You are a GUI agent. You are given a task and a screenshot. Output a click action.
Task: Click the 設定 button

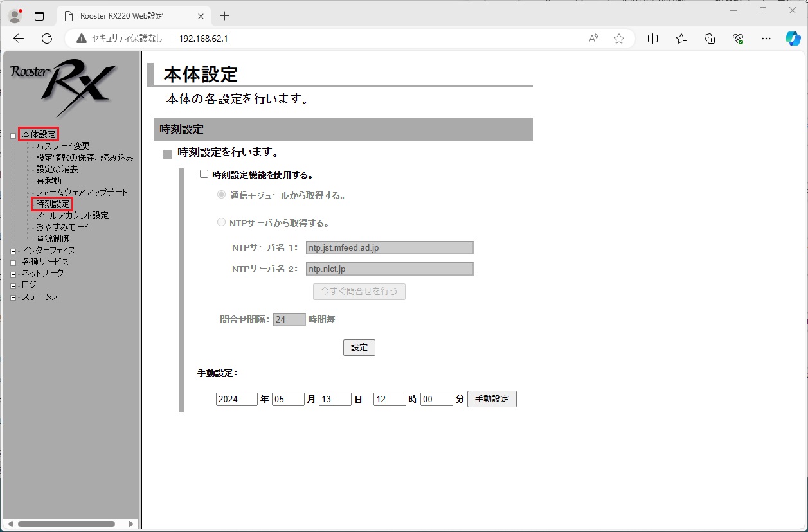(x=359, y=348)
